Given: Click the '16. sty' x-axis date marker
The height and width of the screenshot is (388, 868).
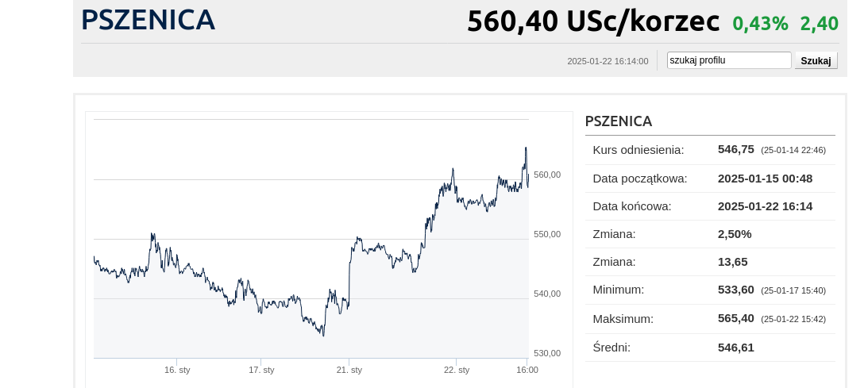Looking at the screenshot, I should 177,370.
